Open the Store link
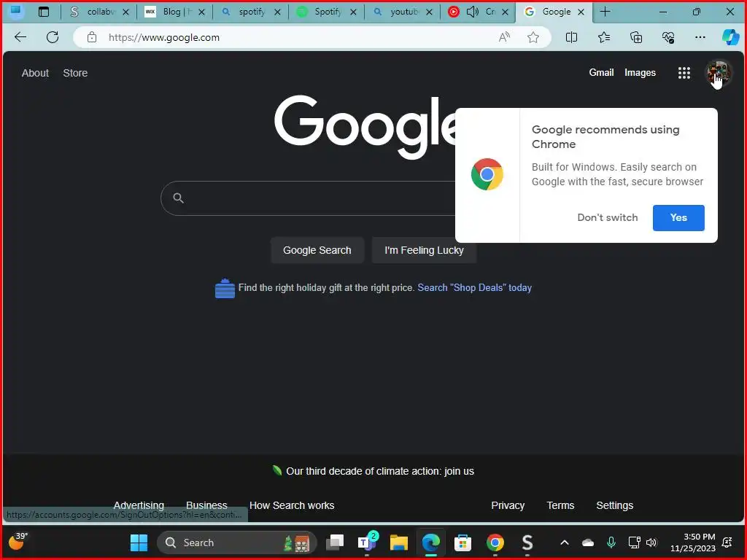 [75, 73]
